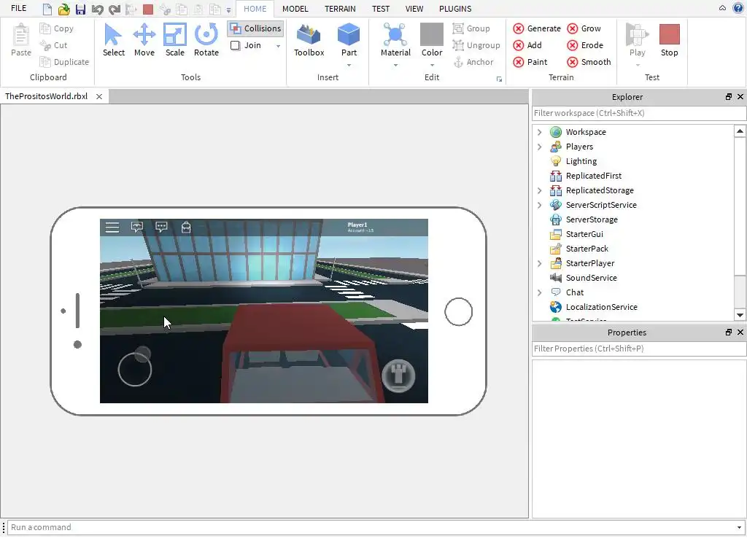747x560 pixels.
Task: Switch to the PLUGINS tab
Action: pos(455,9)
